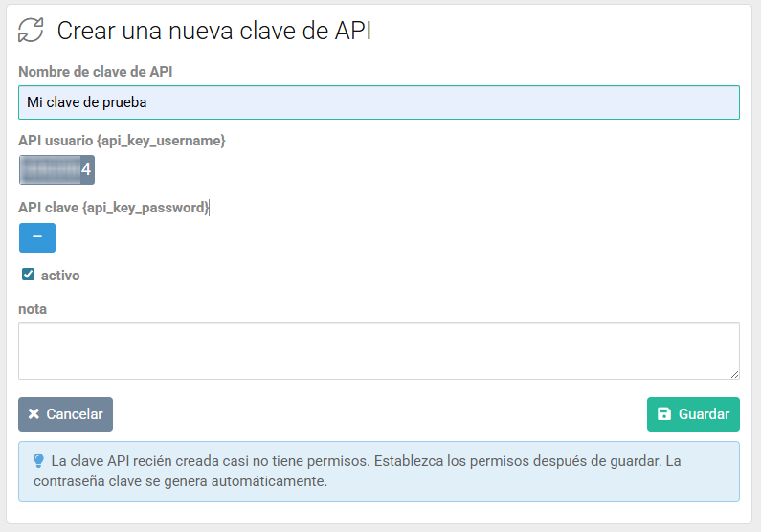Screen dimensions: 761x532
Task: Click the API key name input field
Action: click(x=379, y=102)
